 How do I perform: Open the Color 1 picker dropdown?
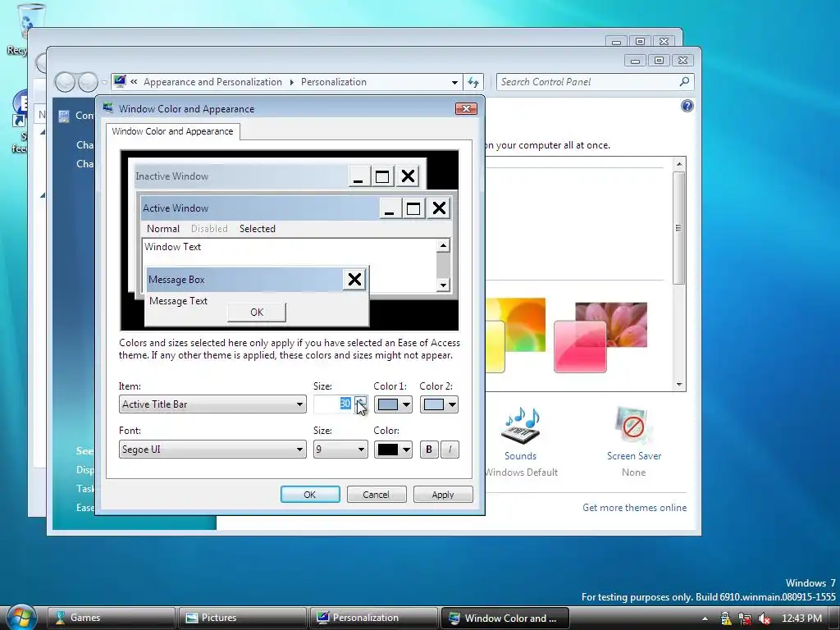(393, 404)
